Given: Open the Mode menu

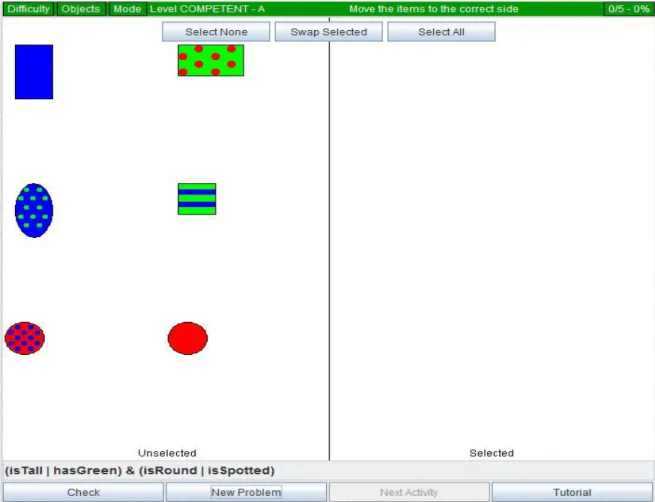Looking at the screenshot, I should coord(127,9).
